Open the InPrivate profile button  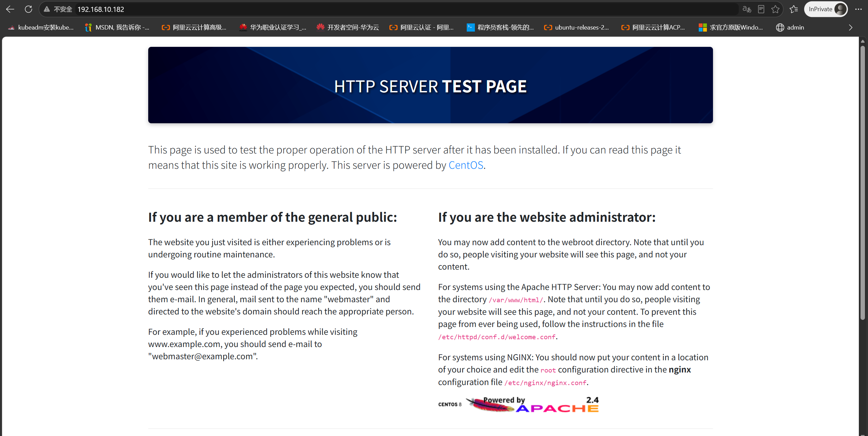826,9
